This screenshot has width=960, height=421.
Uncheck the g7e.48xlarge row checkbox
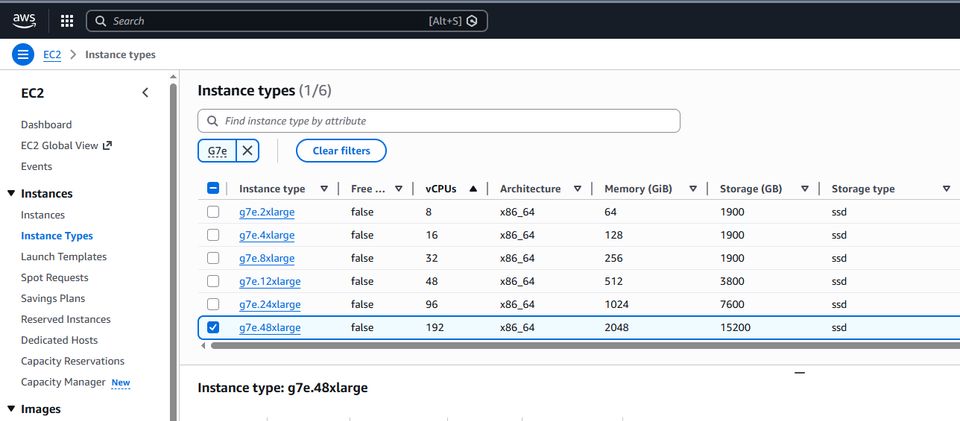pos(213,327)
